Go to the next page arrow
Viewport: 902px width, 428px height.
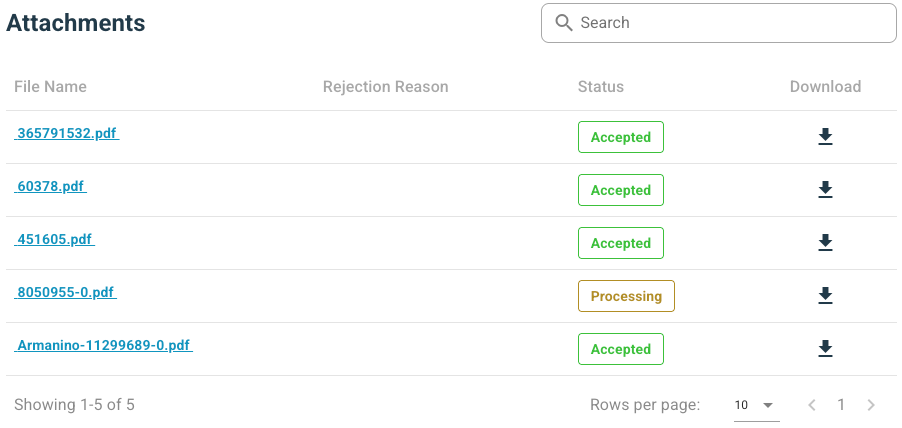point(871,405)
